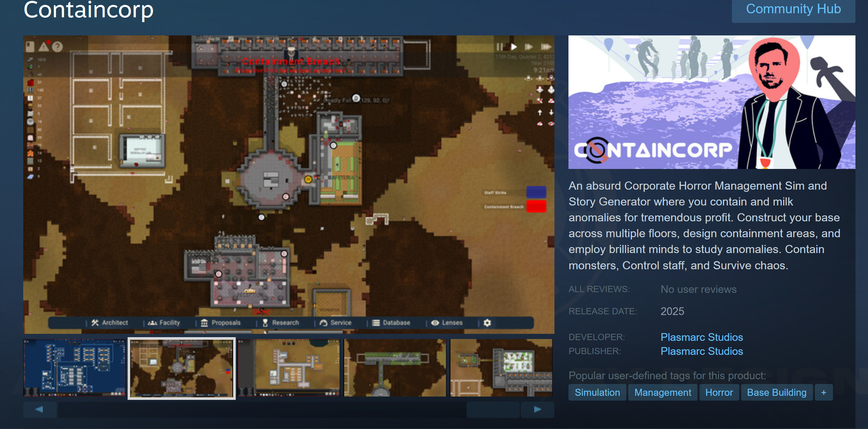The width and height of the screenshot is (868, 429).
Task: Click the 'Containcorp' page title
Action: click(89, 10)
